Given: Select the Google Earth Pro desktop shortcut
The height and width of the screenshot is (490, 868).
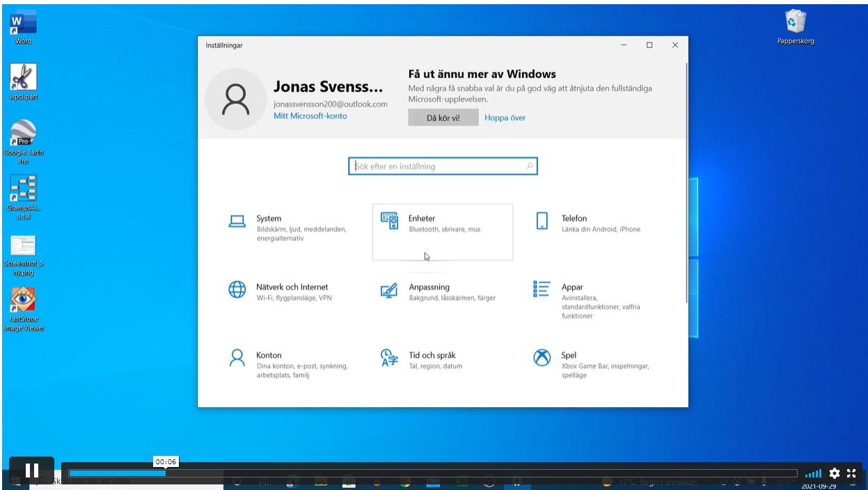Looking at the screenshot, I should point(23,142).
